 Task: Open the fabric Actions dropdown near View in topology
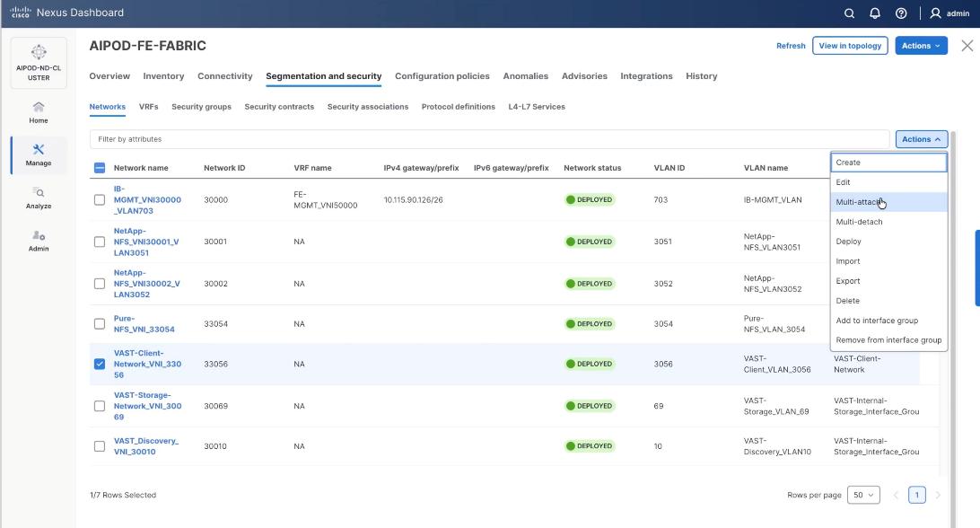(921, 45)
